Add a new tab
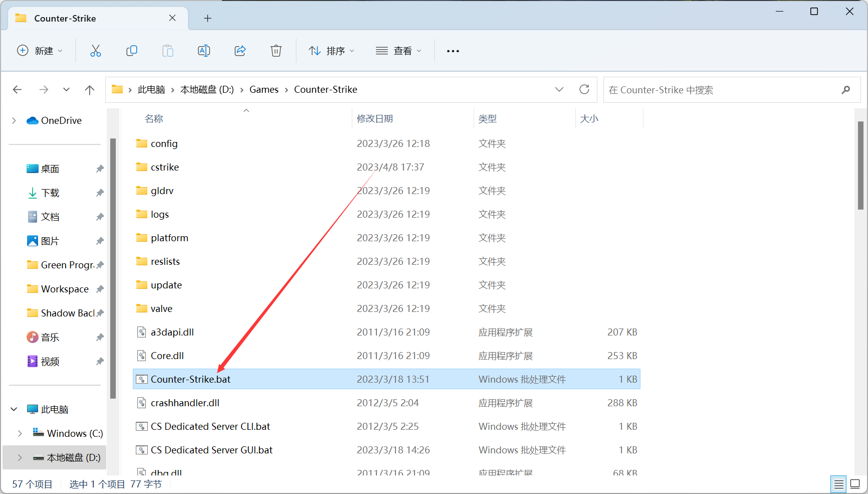This screenshot has height=494, width=868. 207,19
